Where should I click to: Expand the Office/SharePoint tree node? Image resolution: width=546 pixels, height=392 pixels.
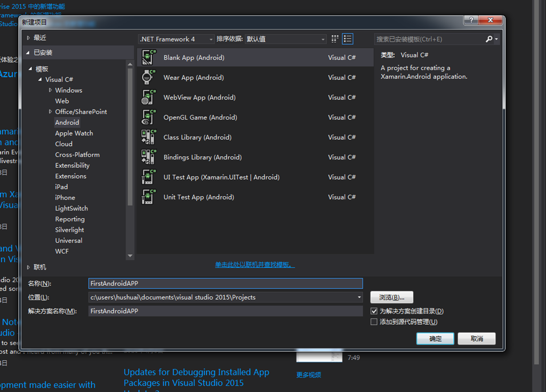50,111
